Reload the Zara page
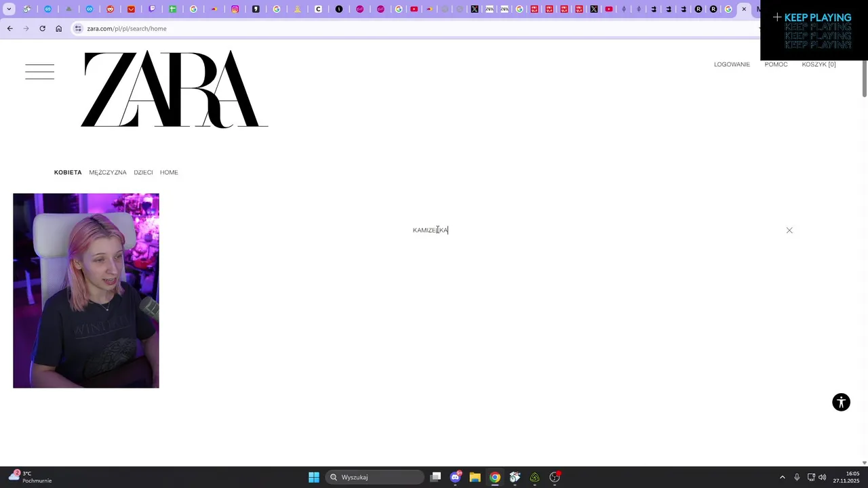The height and width of the screenshot is (488, 868). 42,28
